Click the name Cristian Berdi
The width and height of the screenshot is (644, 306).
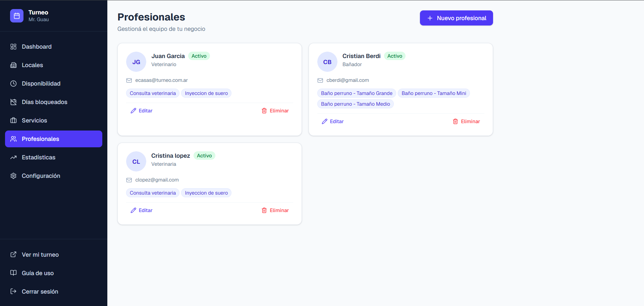click(x=361, y=56)
